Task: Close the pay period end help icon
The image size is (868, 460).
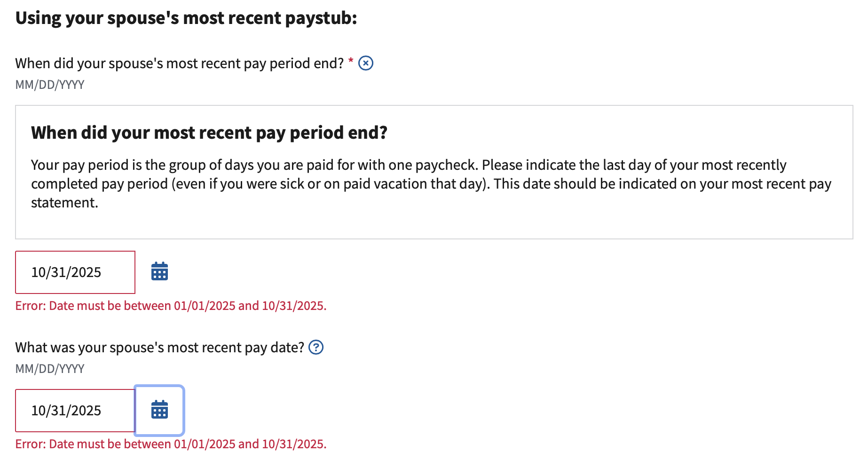Action: pos(366,63)
